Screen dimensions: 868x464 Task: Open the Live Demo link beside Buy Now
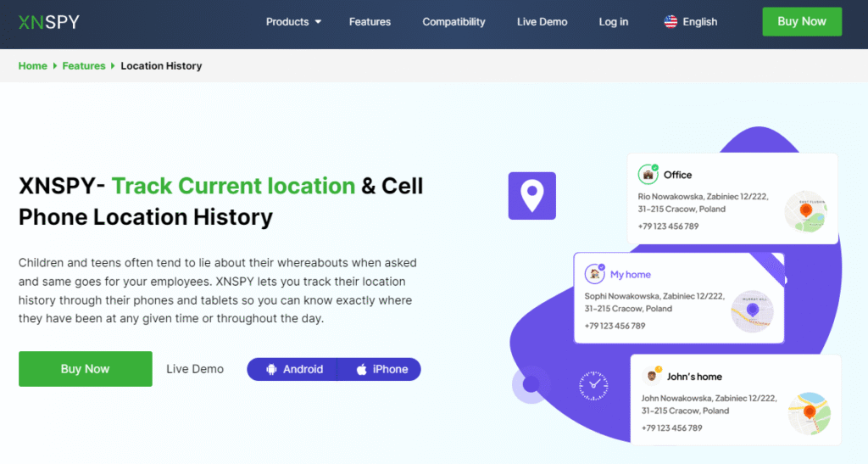pos(195,369)
